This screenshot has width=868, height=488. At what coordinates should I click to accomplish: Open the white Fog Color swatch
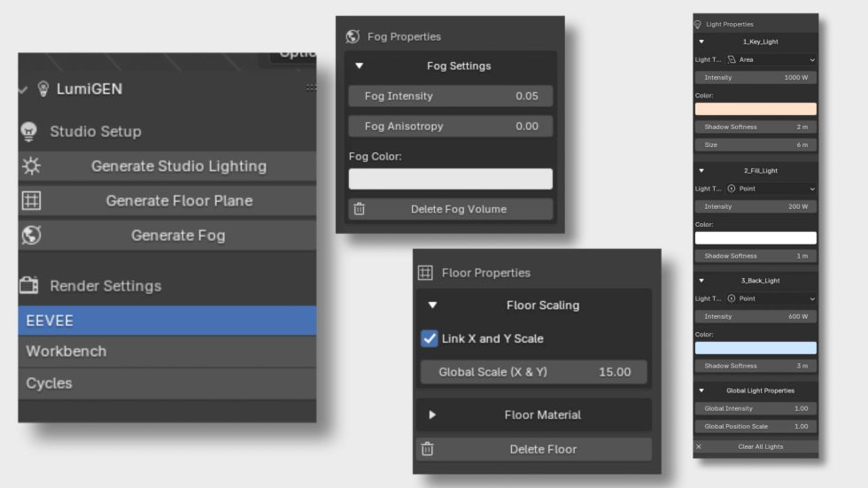pyautogui.click(x=450, y=179)
